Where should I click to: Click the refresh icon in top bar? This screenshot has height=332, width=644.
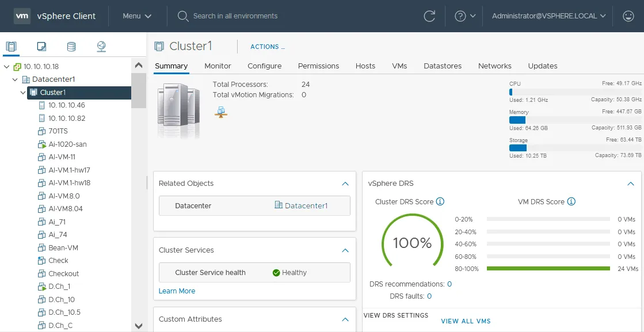(x=429, y=16)
